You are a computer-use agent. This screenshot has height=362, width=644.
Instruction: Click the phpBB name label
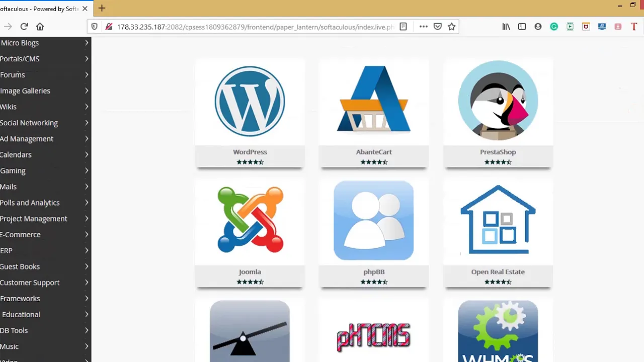coord(374,272)
